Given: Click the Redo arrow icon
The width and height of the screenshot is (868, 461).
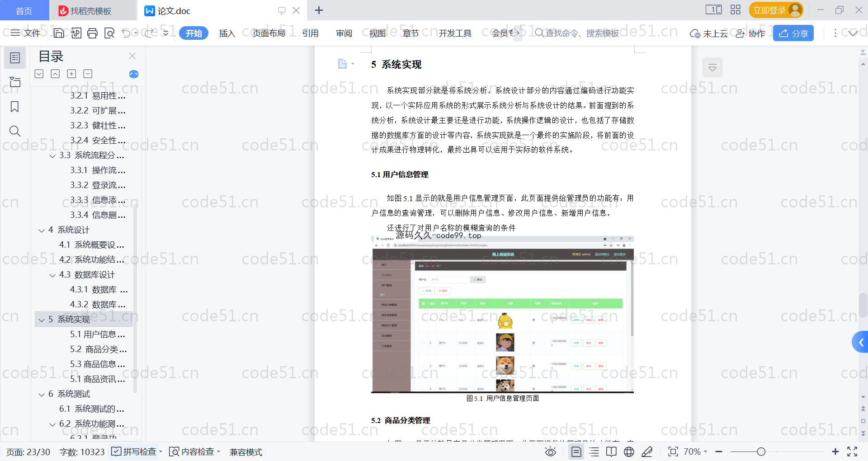Looking at the screenshot, I should 149,33.
